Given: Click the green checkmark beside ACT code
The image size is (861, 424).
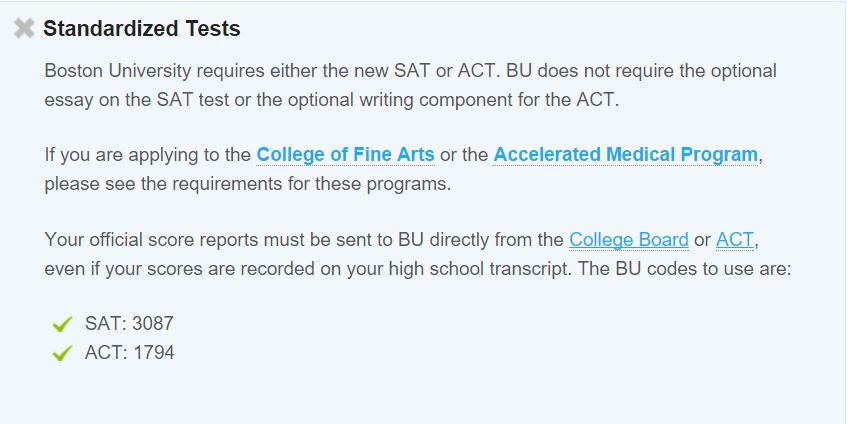Looking at the screenshot, I should (x=63, y=353).
